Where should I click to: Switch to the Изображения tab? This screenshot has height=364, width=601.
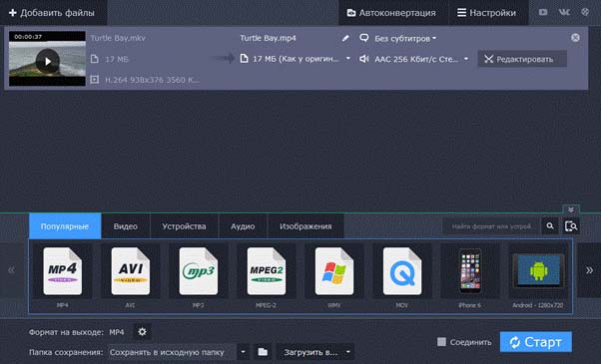[x=305, y=226]
